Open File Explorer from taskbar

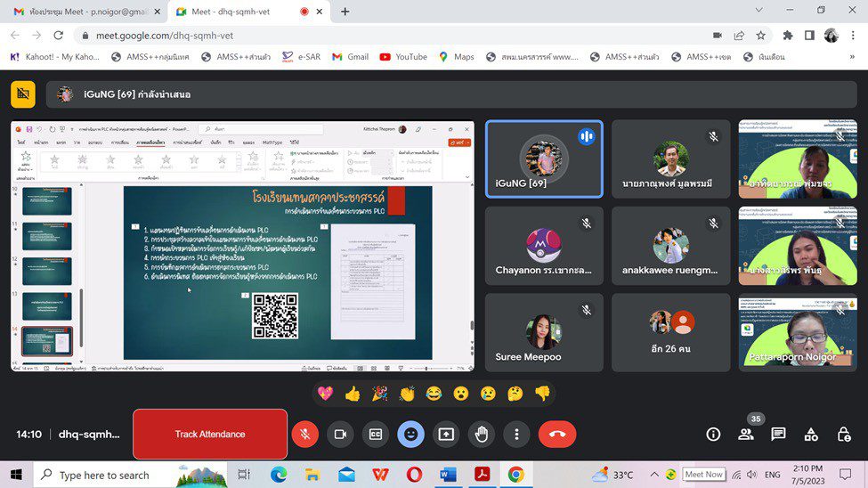[312, 475]
